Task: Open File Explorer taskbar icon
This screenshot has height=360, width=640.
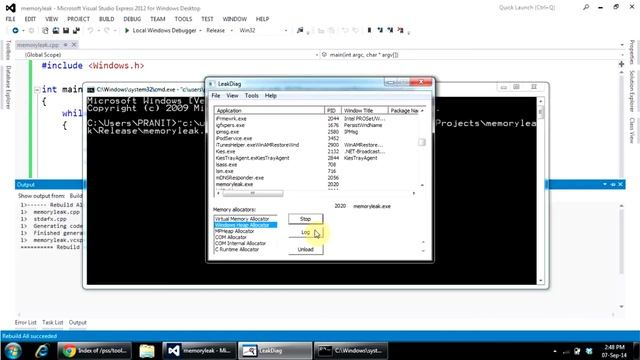Action: coord(147,351)
